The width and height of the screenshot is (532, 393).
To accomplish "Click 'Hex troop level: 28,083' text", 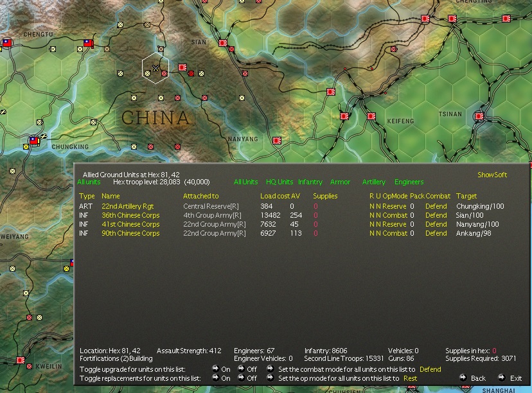I will (x=146, y=182).
